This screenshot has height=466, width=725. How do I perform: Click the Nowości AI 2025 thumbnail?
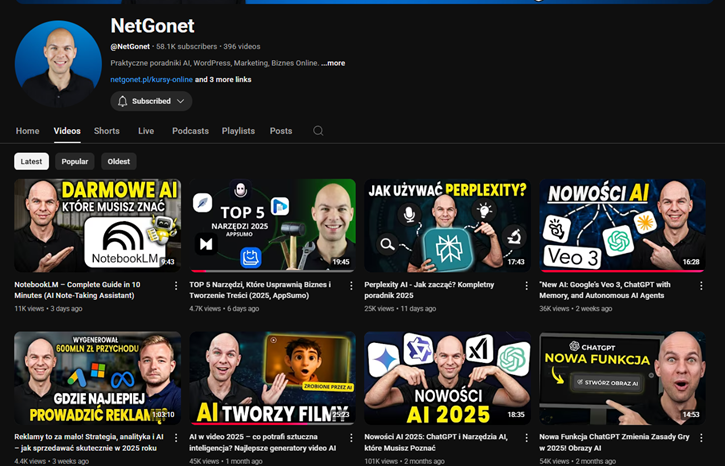[448, 378]
